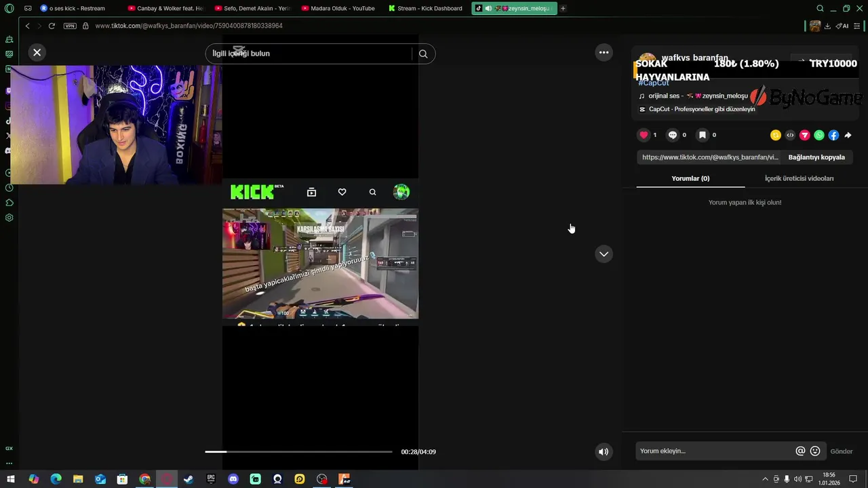The image size is (868, 488).
Task: Go to next video with down chevron
Action: [604, 254]
